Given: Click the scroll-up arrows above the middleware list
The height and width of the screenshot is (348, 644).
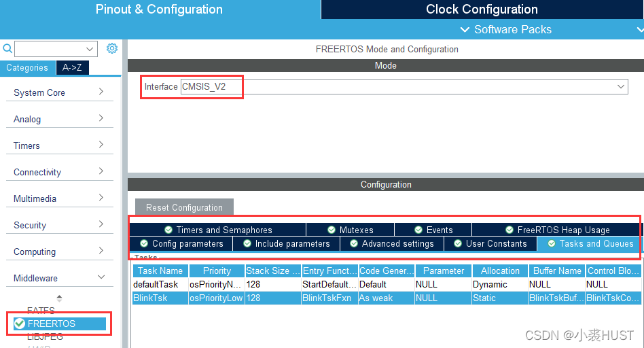Looking at the screenshot, I should (59, 298).
